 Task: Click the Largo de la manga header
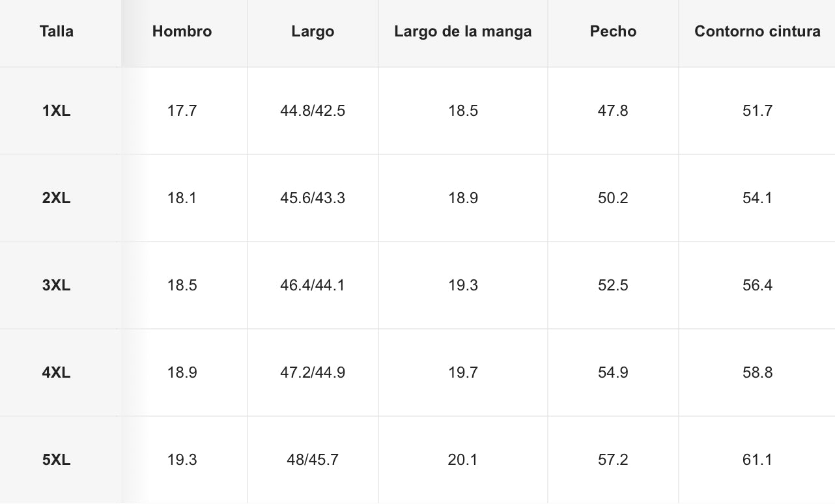[462, 31]
